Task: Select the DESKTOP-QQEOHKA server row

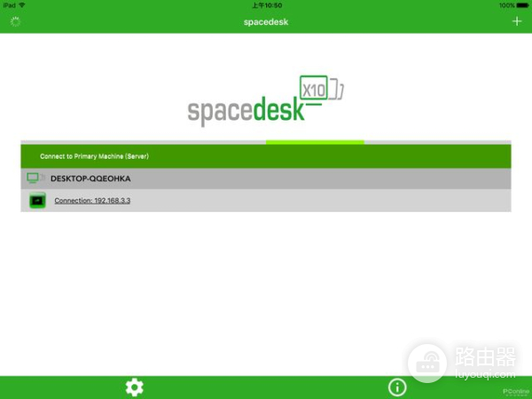Action: click(x=266, y=178)
